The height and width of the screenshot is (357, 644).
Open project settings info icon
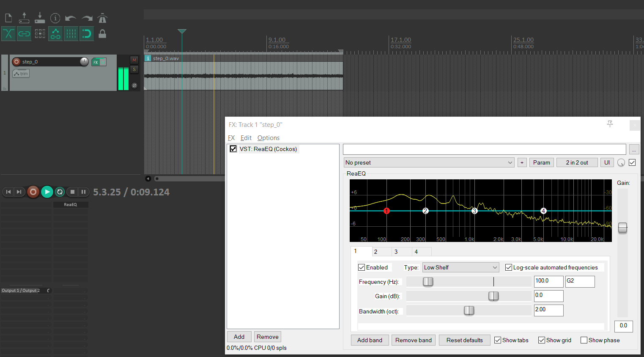click(x=55, y=18)
